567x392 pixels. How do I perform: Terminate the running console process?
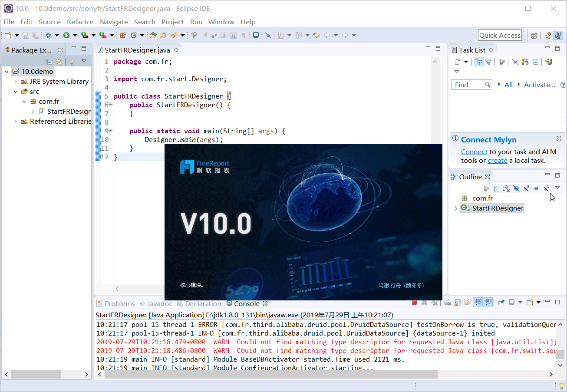pyautogui.click(x=414, y=303)
